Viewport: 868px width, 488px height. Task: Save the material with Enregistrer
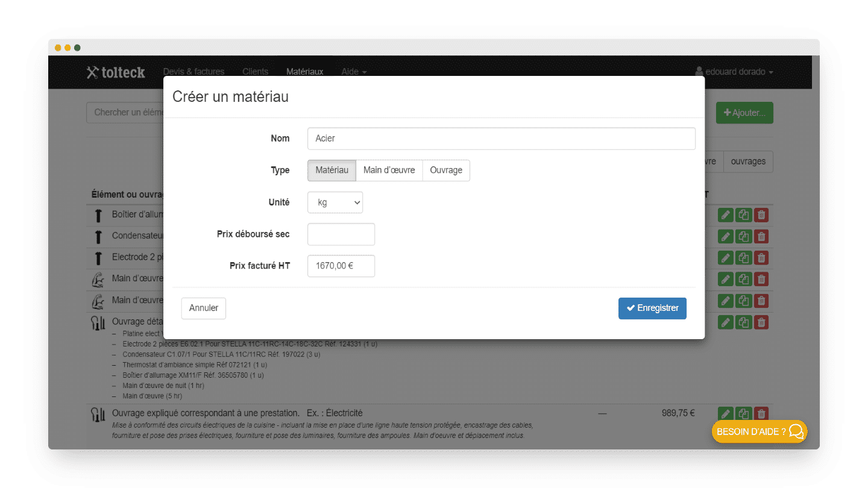pos(652,308)
